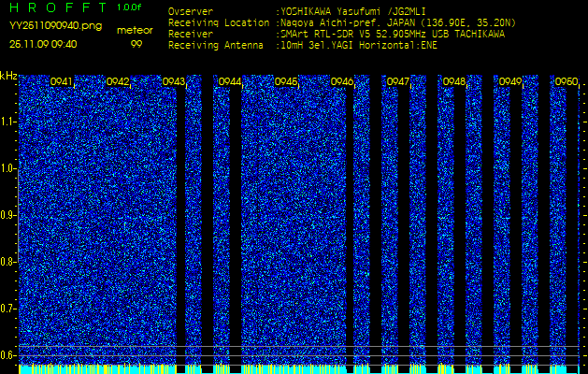The height and width of the screenshot is (374, 588).
Task: Click the 0943 time marker
Action: pyautogui.click(x=174, y=81)
